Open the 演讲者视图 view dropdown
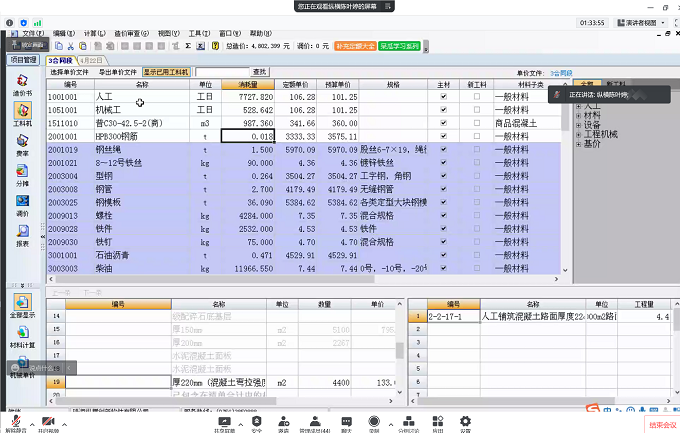 [x=638, y=21]
